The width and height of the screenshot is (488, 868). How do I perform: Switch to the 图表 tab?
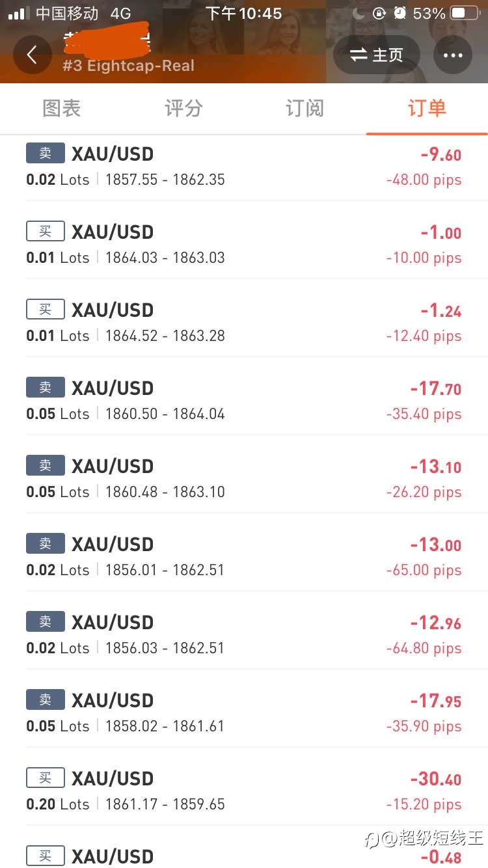(61, 108)
